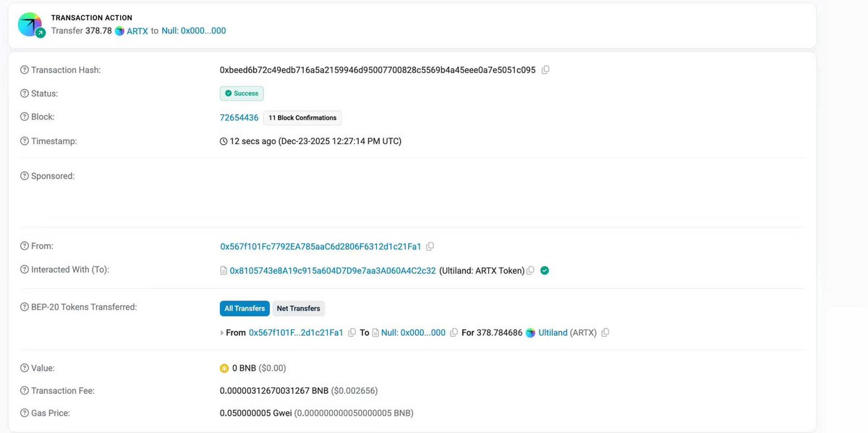Open ARTX token link in Transaction Action
868x433 pixels.
(137, 31)
